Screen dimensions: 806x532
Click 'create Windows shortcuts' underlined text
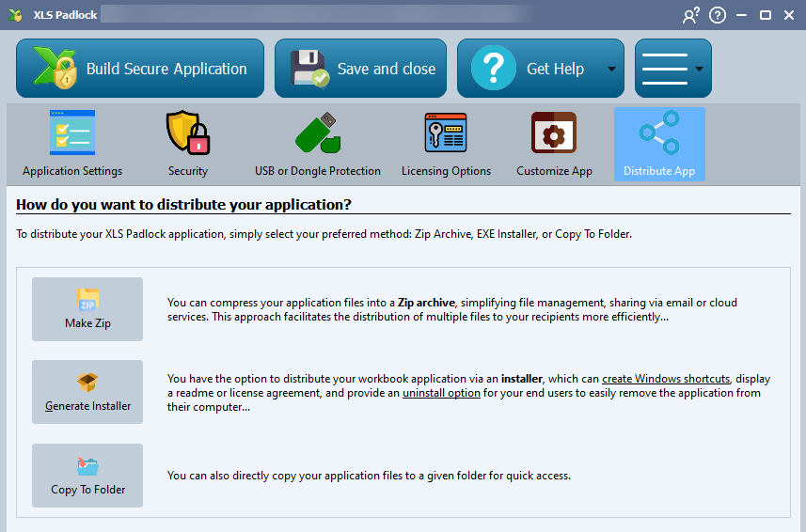coord(666,379)
